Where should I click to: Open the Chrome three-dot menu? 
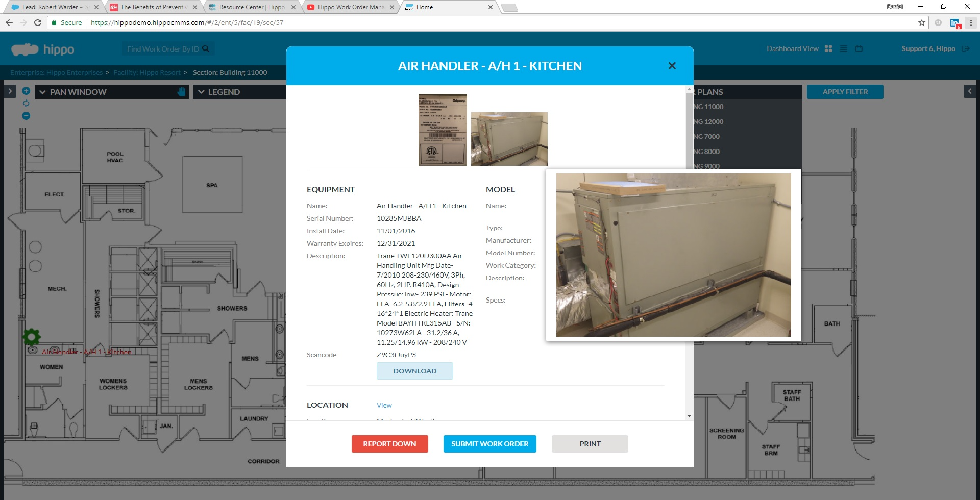pos(971,22)
